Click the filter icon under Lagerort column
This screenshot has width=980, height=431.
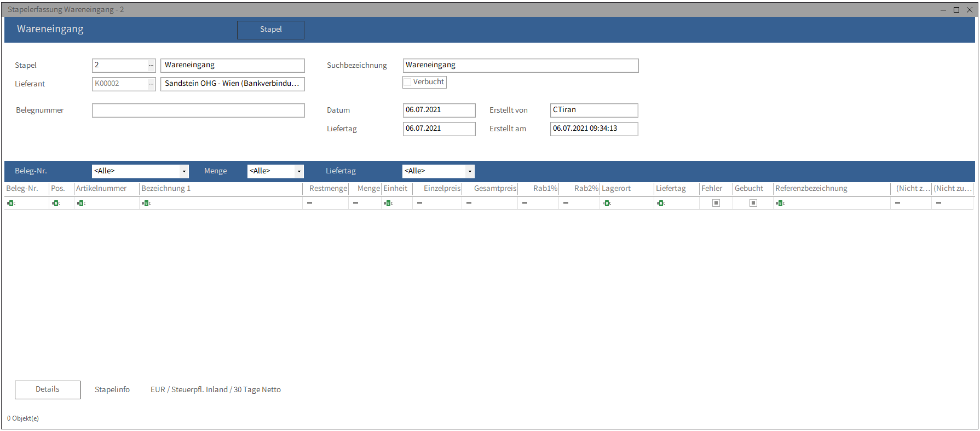click(x=607, y=203)
